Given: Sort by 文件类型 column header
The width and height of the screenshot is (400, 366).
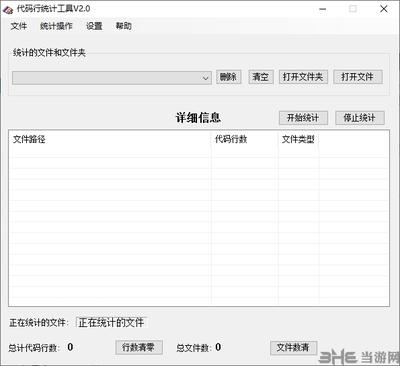Looking at the screenshot, I should pyautogui.click(x=298, y=139).
